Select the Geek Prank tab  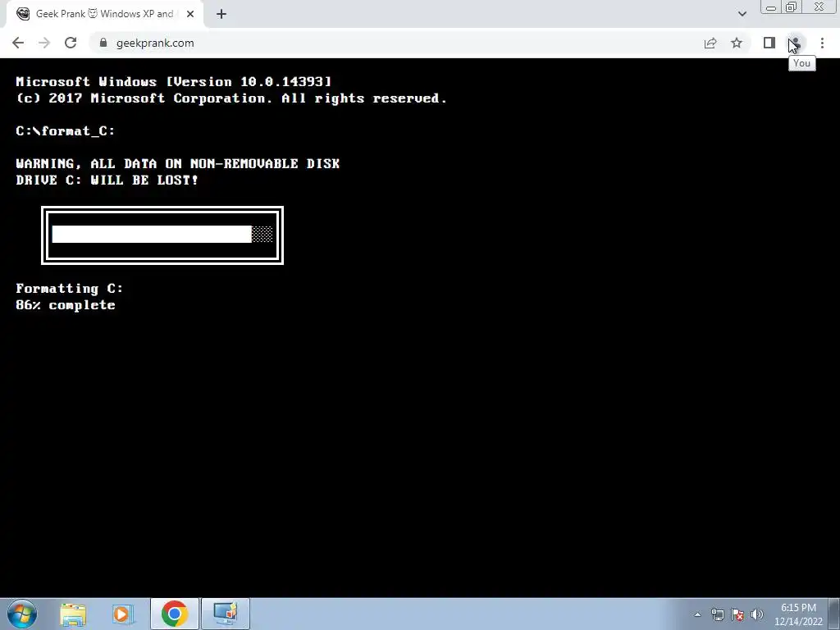pyautogui.click(x=104, y=14)
